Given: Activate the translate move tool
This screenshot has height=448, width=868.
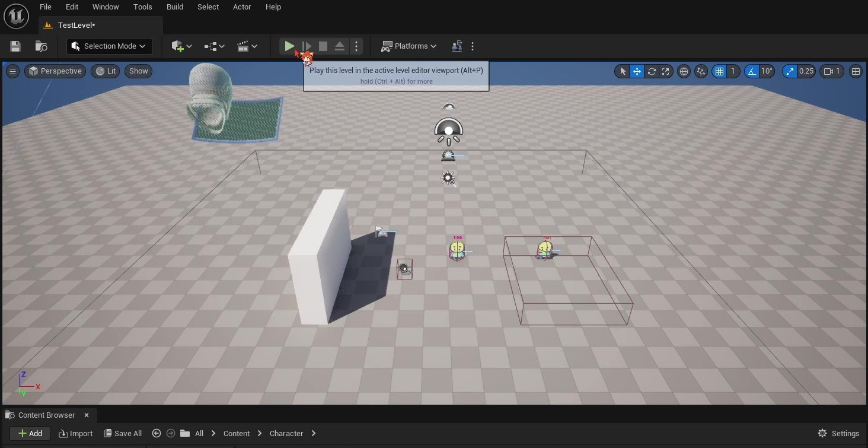Looking at the screenshot, I should [x=637, y=71].
